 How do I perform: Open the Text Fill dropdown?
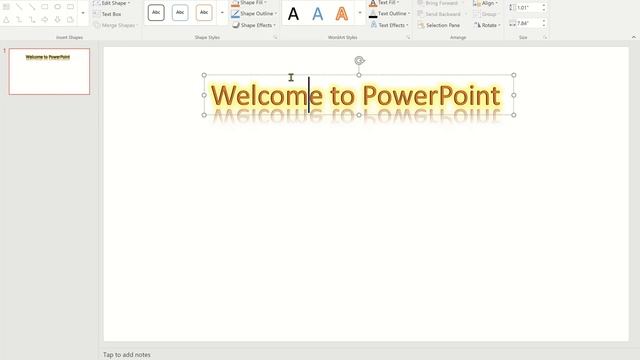pos(384,3)
